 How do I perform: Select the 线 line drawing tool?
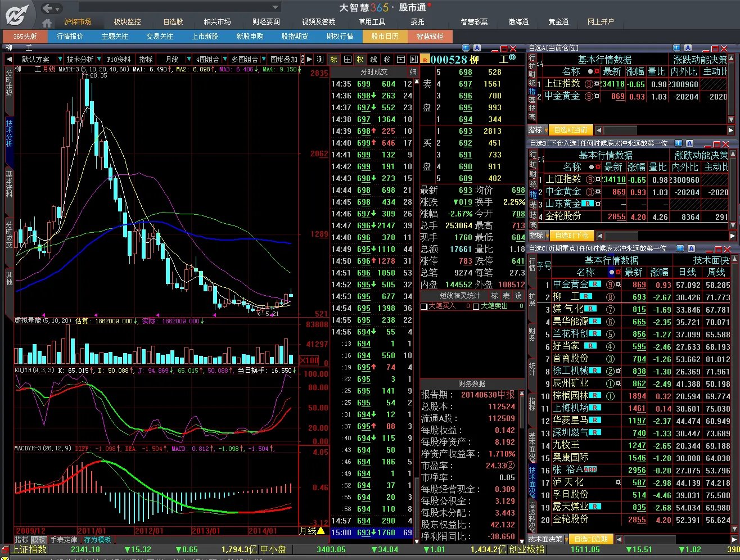[373, 60]
